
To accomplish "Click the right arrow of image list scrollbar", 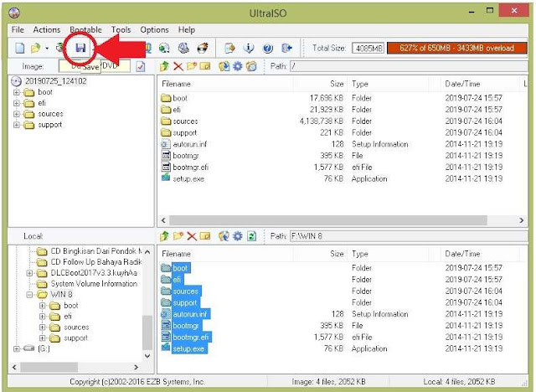I will [522, 220].
